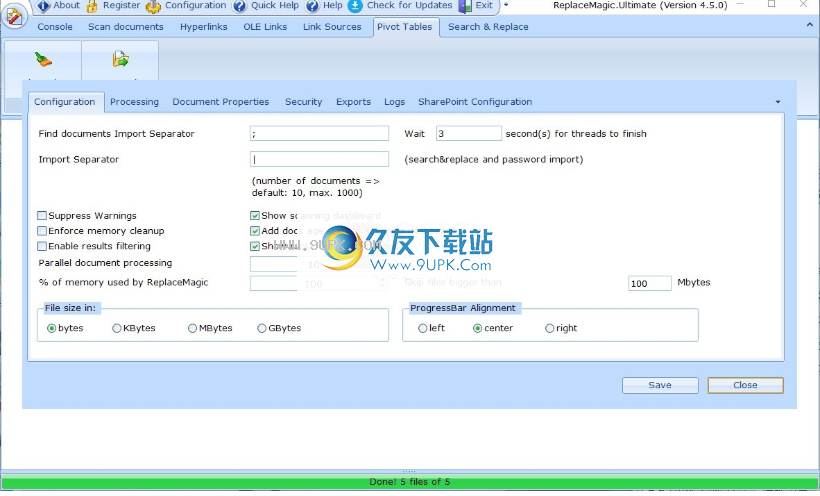Click the Register lock icon
The width and height of the screenshot is (820, 496).
92,6
